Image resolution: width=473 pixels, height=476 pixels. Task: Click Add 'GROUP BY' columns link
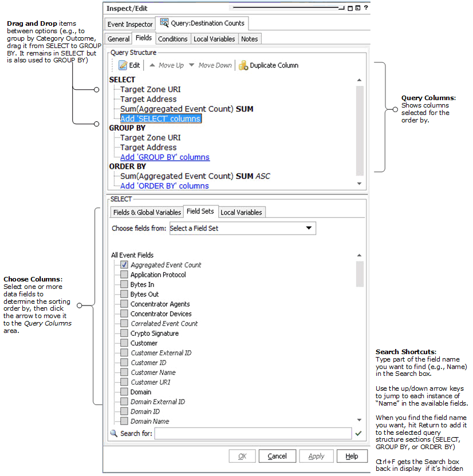point(165,157)
